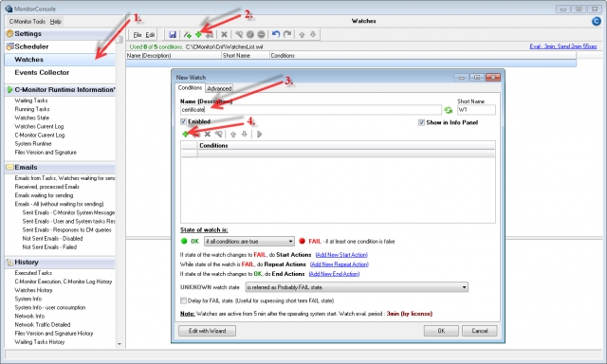Click the Scheduler icon in sidebar
The width and height of the screenshot is (607, 364).
coord(9,46)
